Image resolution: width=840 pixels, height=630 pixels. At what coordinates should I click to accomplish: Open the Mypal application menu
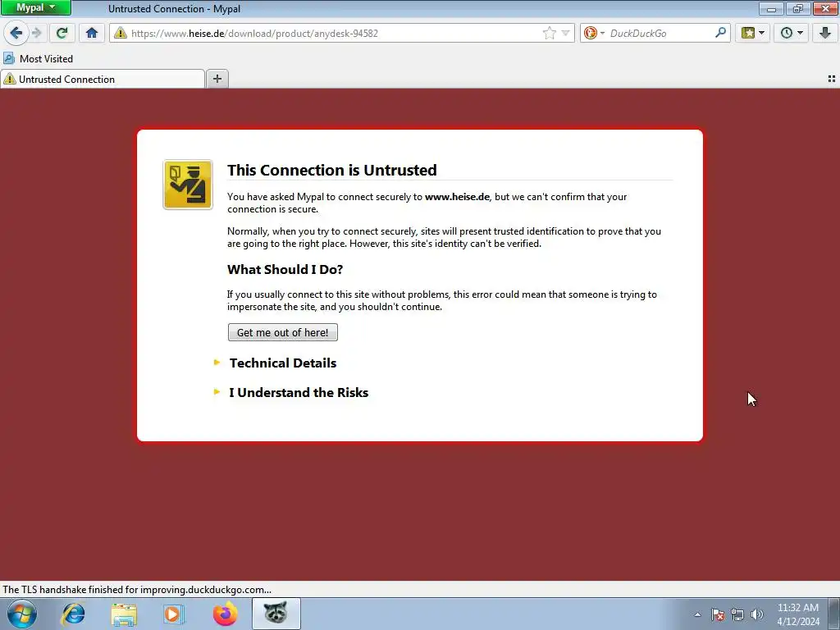(36, 8)
